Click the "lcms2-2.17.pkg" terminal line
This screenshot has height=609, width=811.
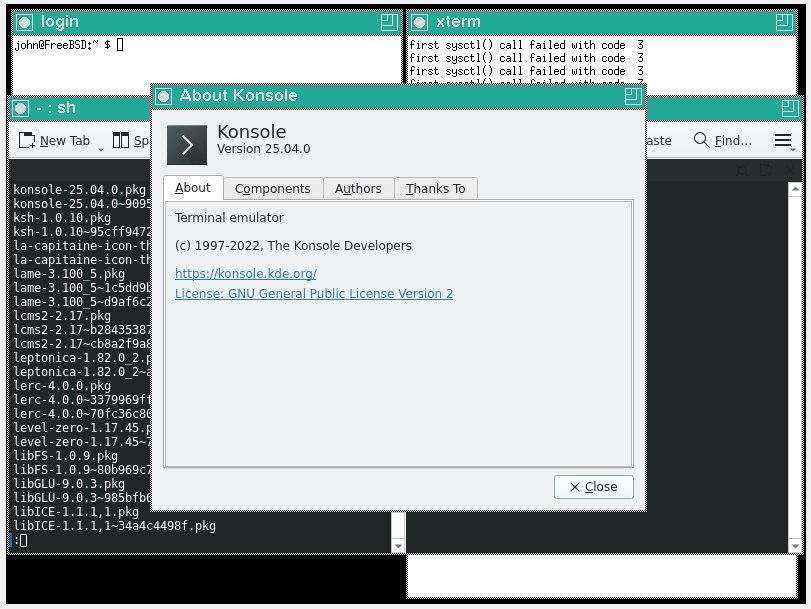coord(62,316)
